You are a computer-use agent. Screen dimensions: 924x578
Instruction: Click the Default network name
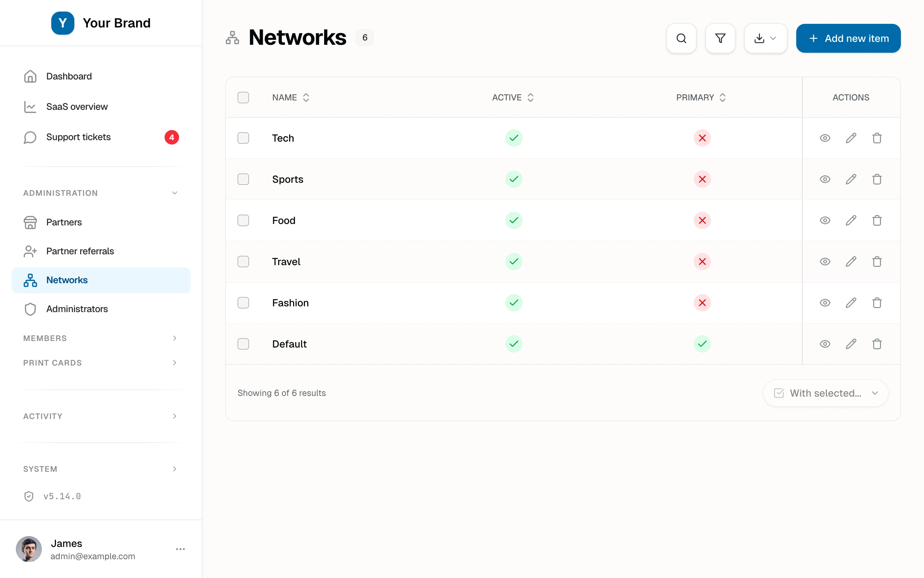pos(289,344)
